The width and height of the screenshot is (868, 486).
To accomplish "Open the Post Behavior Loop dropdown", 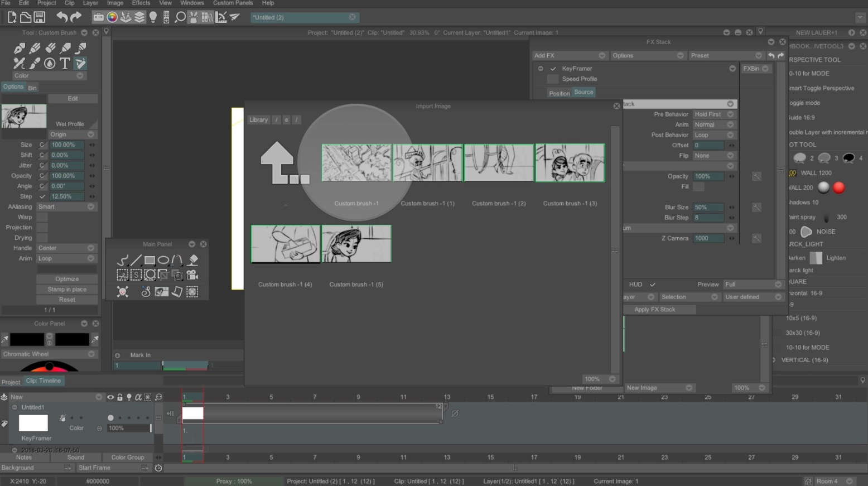I will (x=714, y=135).
